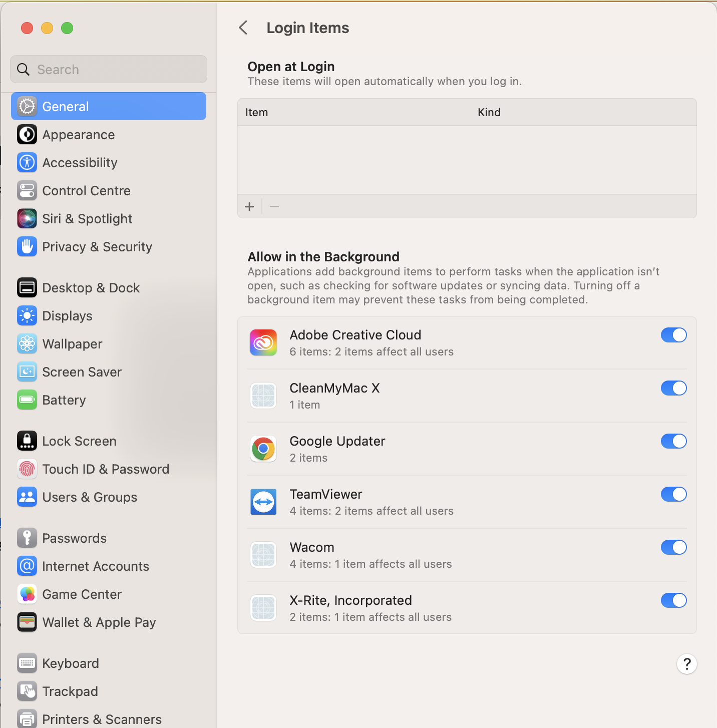Click the back chevron to leave Login Items

pyautogui.click(x=243, y=28)
